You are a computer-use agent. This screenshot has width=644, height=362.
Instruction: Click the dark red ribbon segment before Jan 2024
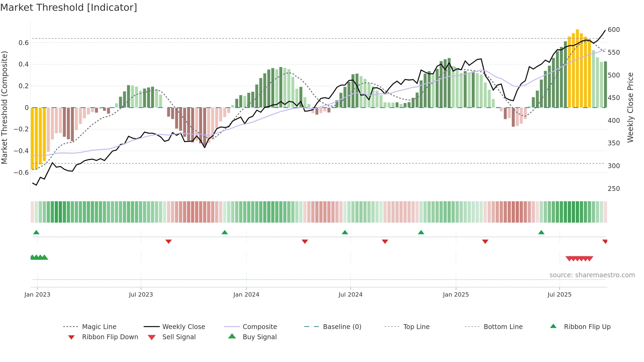click(197, 212)
